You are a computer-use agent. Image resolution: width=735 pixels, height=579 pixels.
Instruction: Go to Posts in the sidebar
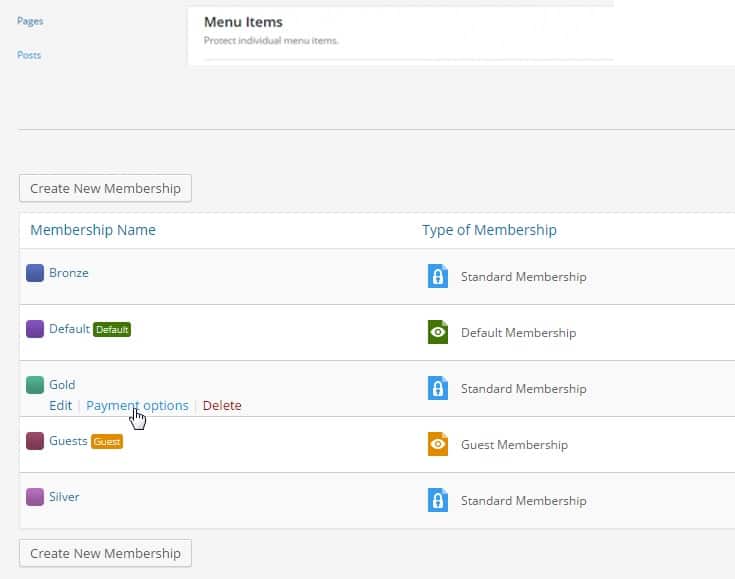(x=29, y=55)
